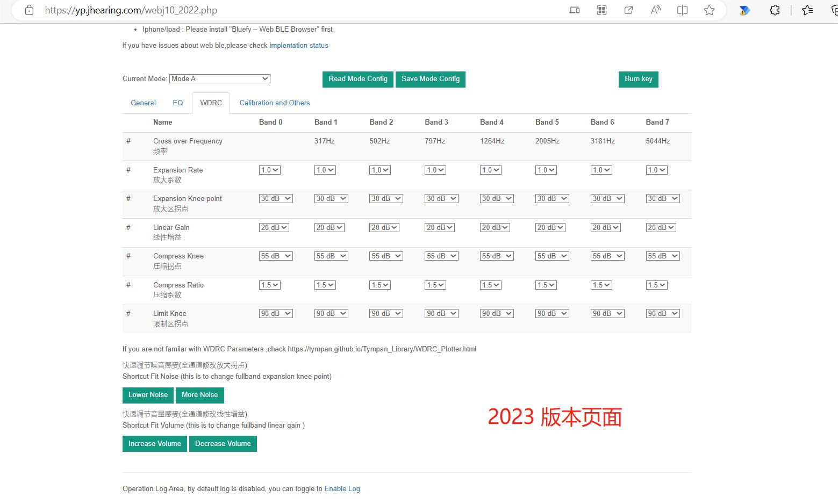Open the Favorites list icon

coord(807,10)
